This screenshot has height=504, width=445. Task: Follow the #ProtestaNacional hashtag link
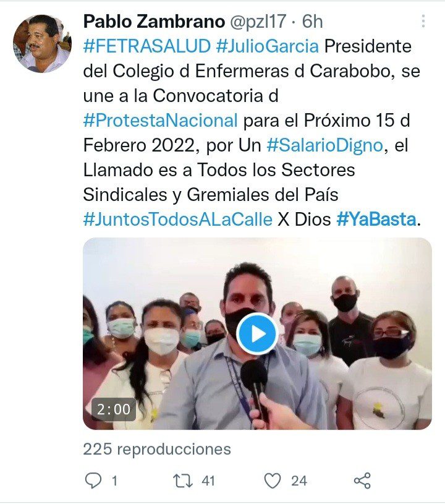pyautogui.click(x=160, y=120)
